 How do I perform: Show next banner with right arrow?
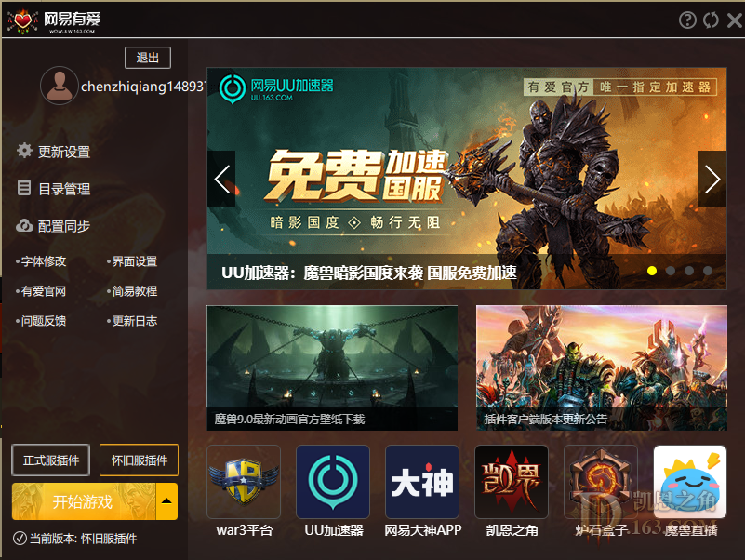click(x=712, y=179)
